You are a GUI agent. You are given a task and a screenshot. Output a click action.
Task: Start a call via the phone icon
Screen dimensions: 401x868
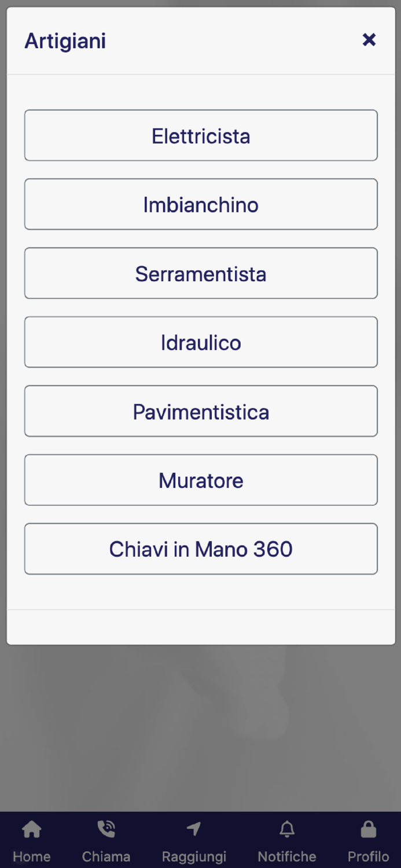[106, 829]
